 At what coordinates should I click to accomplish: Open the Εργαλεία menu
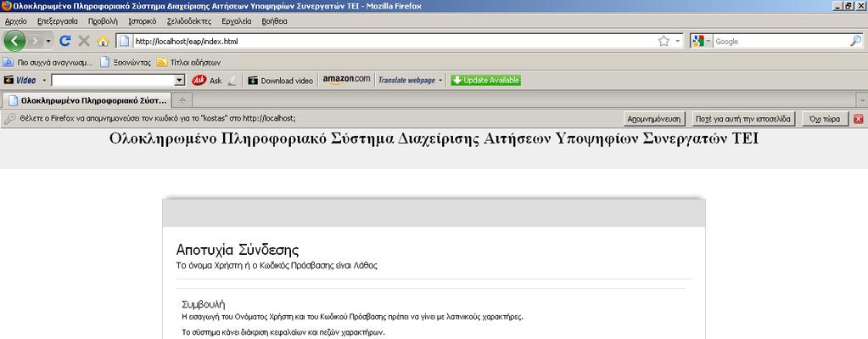(237, 21)
